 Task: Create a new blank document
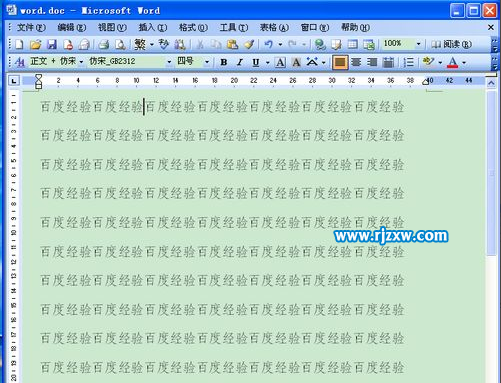(x=19, y=44)
